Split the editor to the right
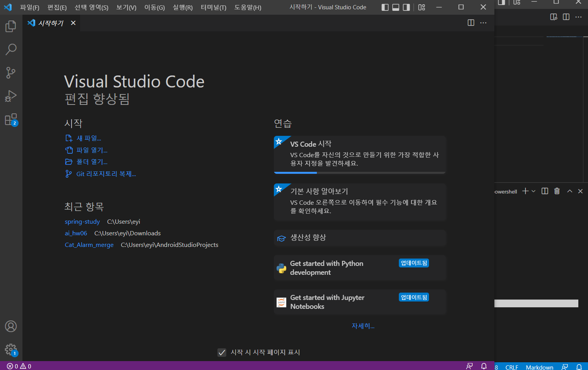 (x=471, y=23)
